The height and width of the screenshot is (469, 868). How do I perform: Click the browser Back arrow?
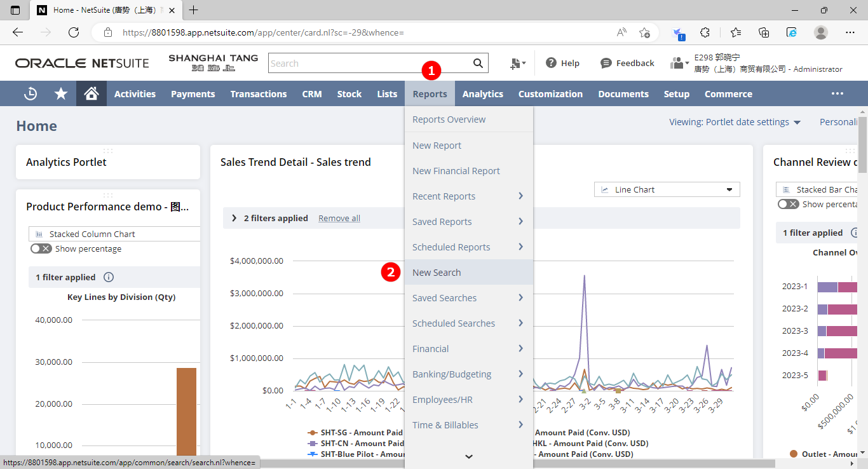(18, 32)
